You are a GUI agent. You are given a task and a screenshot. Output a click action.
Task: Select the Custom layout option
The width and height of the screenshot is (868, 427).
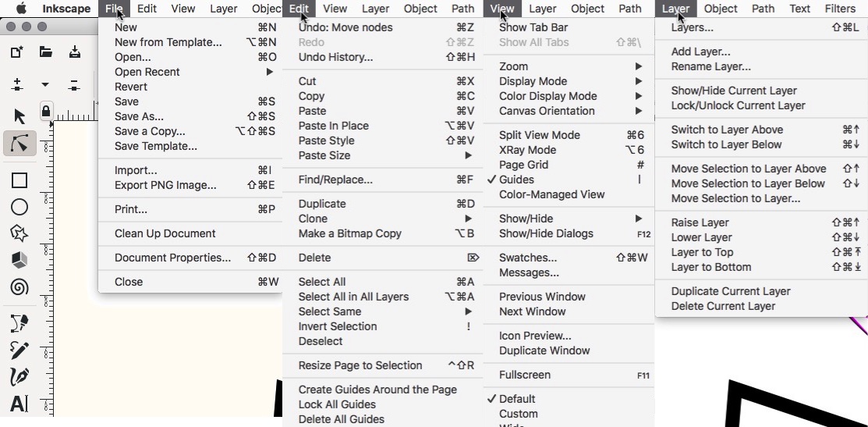(569, 414)
